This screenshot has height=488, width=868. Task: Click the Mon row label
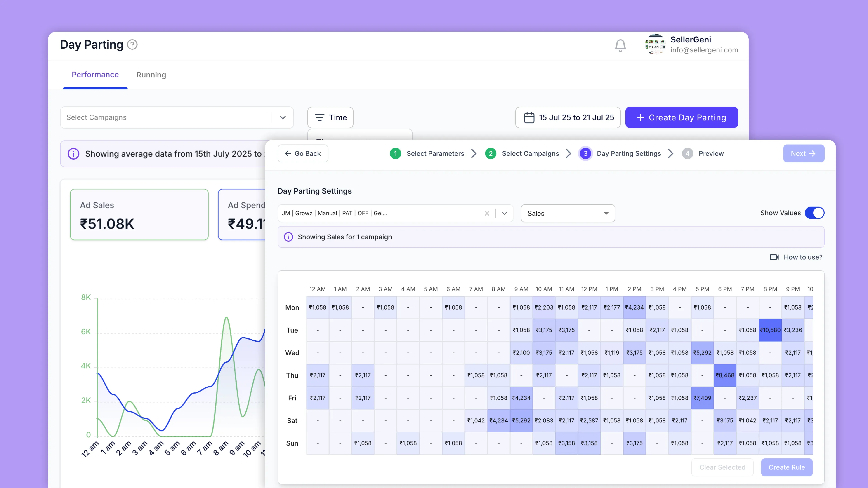point(292,307)
